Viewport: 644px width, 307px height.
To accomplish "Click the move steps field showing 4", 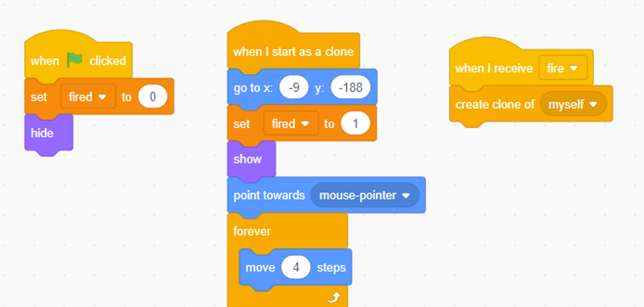I will coord(296,267).
